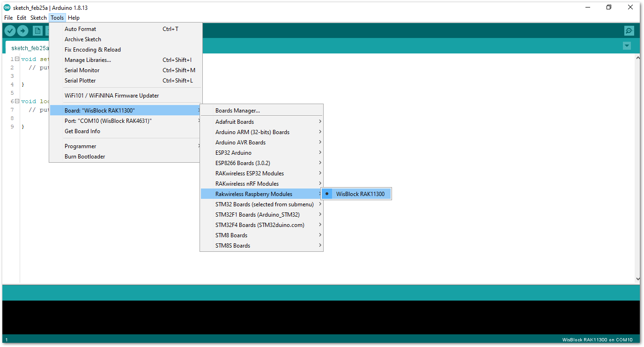This screenshot has width=644, height=347.
Task: Expand Arduino AVR Boards submenu
Action: tap(261, 143)
